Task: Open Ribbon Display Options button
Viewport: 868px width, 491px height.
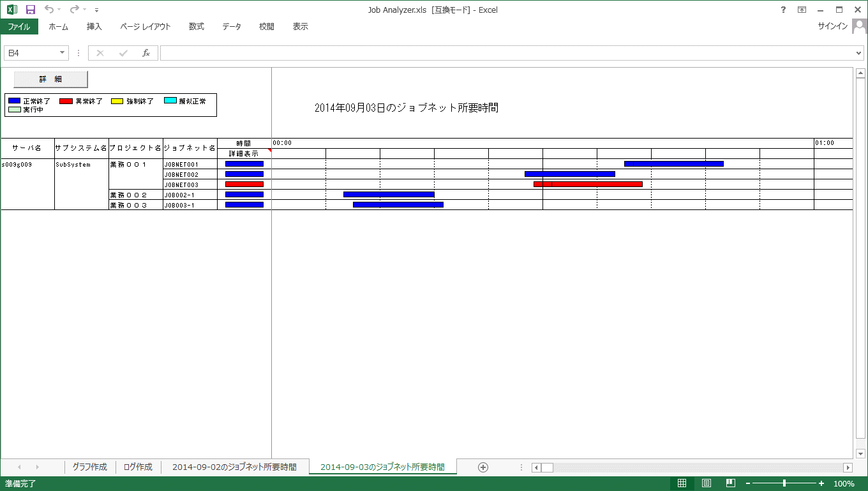Action: coord(802,10)
